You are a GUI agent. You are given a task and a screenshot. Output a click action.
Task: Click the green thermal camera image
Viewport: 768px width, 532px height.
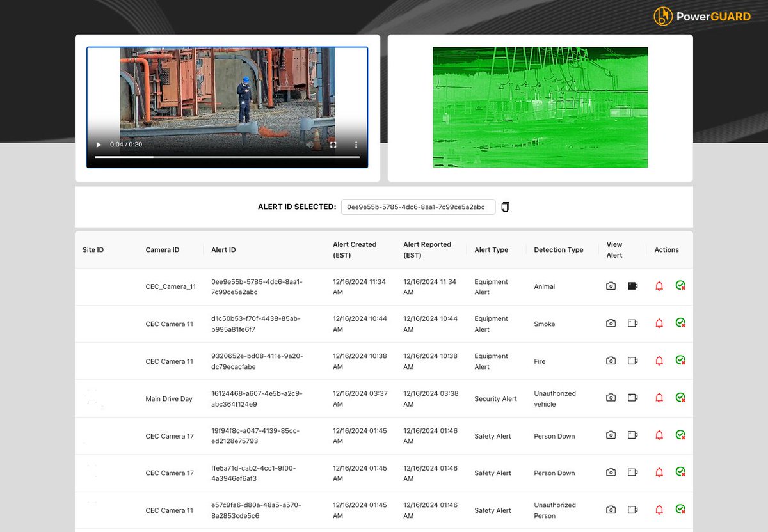[x=540, y=106]
